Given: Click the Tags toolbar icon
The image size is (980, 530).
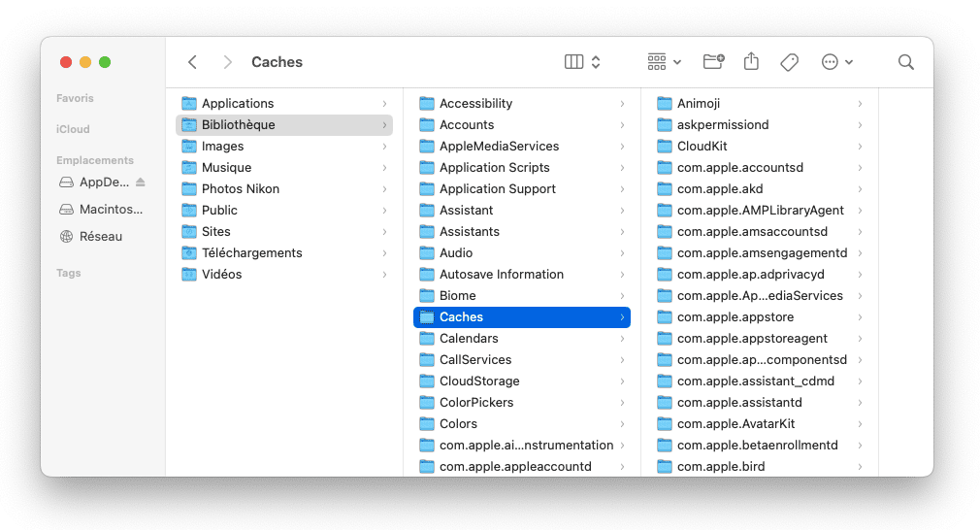Looking at the screenshot, I should coord(790,62).
